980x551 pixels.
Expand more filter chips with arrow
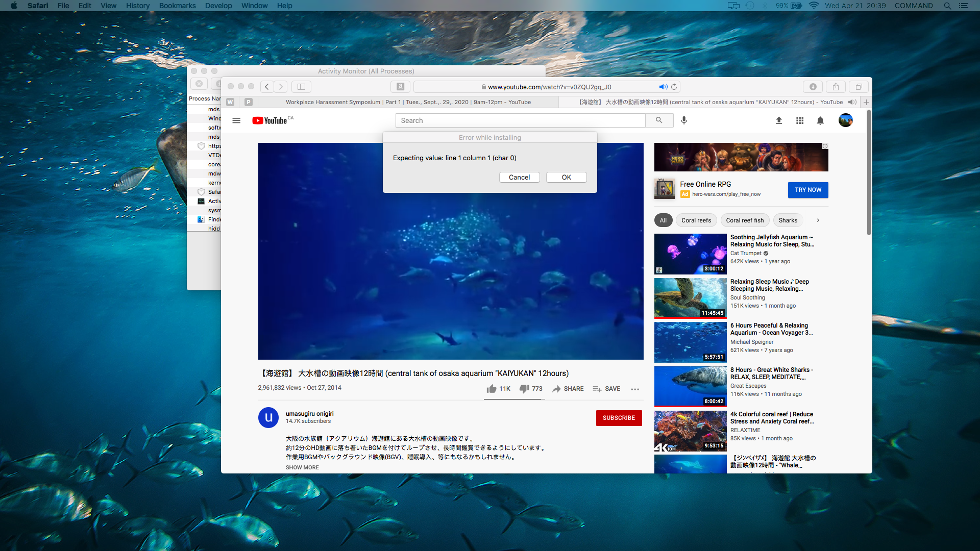click(818, 220)
